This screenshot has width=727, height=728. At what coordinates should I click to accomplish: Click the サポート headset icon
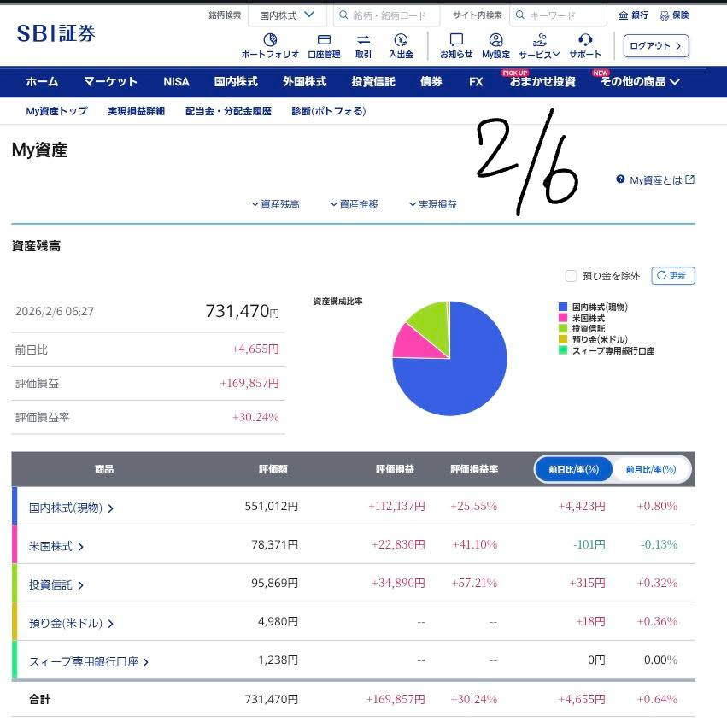point(585,40)
